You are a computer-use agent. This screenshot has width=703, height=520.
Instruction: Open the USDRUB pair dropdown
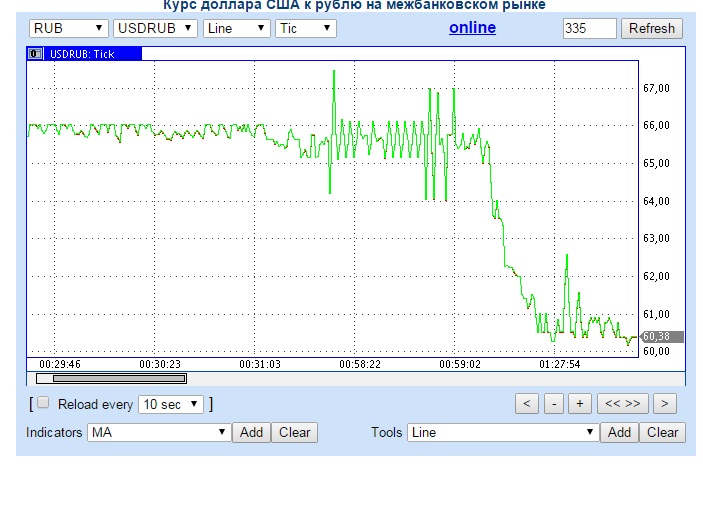tap(155, 28)
